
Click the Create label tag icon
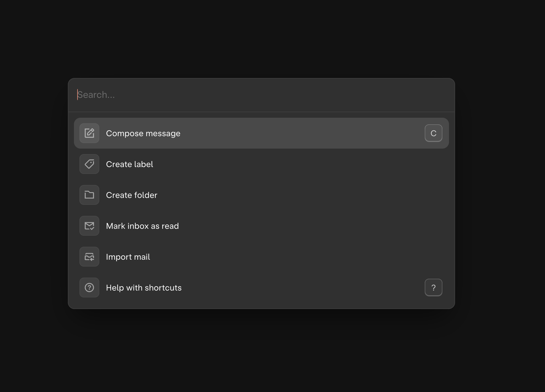click(89, 164)
